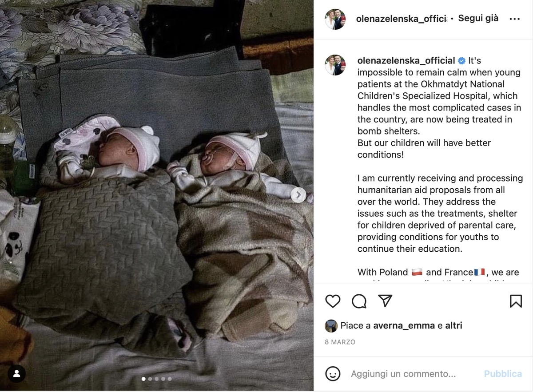The width and height of the screenshot is (533, 392).
Task: Open avatar next to the caption
Action: coord(335,65)
